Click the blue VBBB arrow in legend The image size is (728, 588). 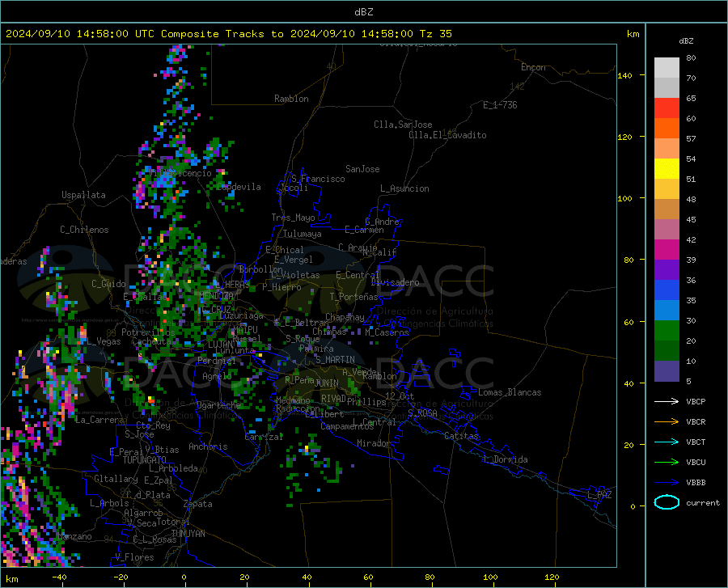[x=667, y=483]
